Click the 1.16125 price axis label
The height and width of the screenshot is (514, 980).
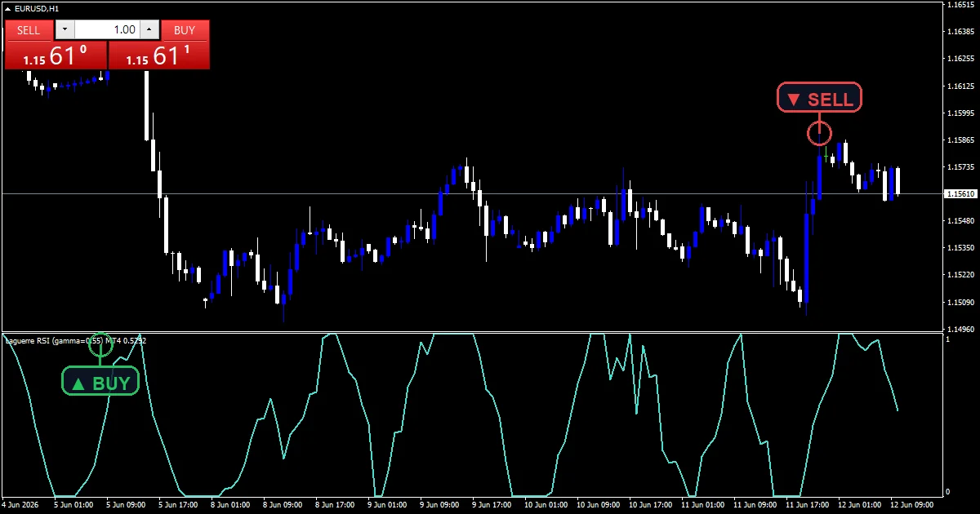click(x=960, y=86)
